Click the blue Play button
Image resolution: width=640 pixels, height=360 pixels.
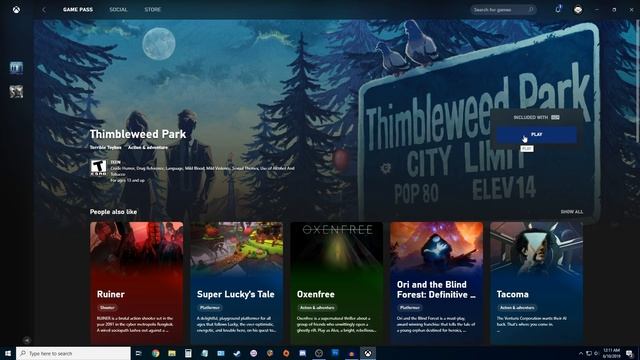(x=536, y=134)
